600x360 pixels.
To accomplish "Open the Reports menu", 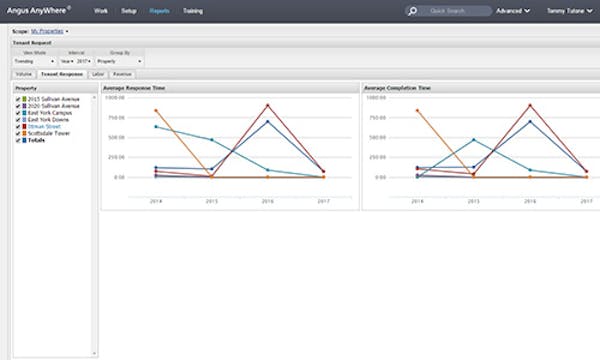I will coord(160,11).
